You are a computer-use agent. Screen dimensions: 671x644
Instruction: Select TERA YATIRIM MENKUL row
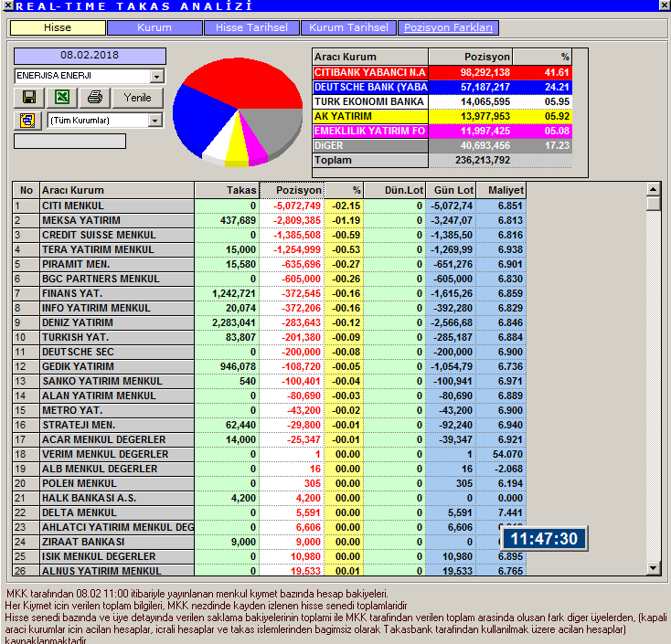tap(270, 249)
